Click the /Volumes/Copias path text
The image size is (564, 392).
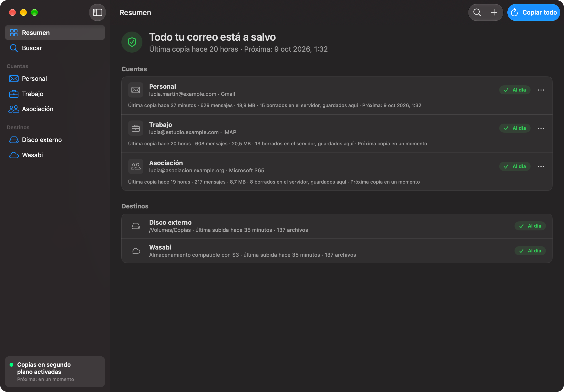pyautogui.click(x=170, y=230)
